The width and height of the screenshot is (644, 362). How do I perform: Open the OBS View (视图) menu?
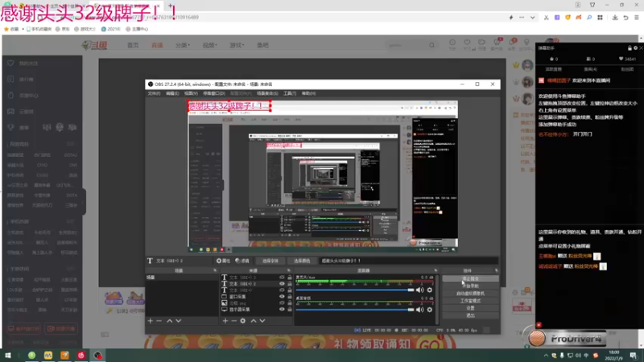tap(191, 93)
